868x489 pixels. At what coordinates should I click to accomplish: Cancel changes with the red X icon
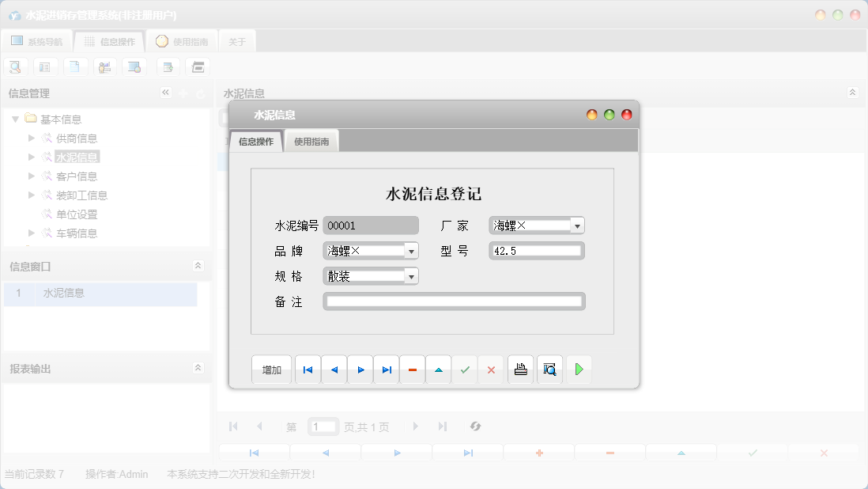tap(491, 370)
